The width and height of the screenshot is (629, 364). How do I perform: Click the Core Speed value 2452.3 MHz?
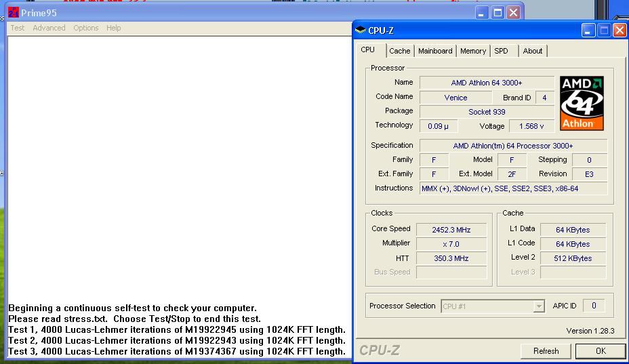pyautogui.click(x=451, y=230)
